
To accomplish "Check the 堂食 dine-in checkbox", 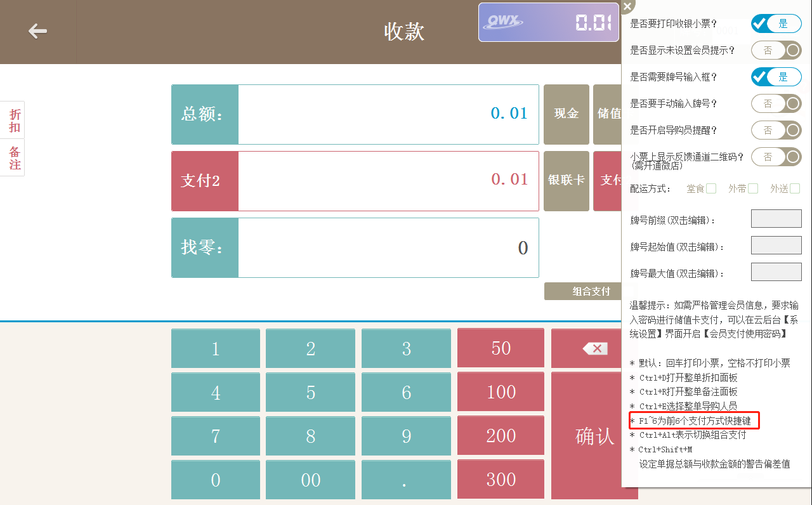I will pos(711,188).
